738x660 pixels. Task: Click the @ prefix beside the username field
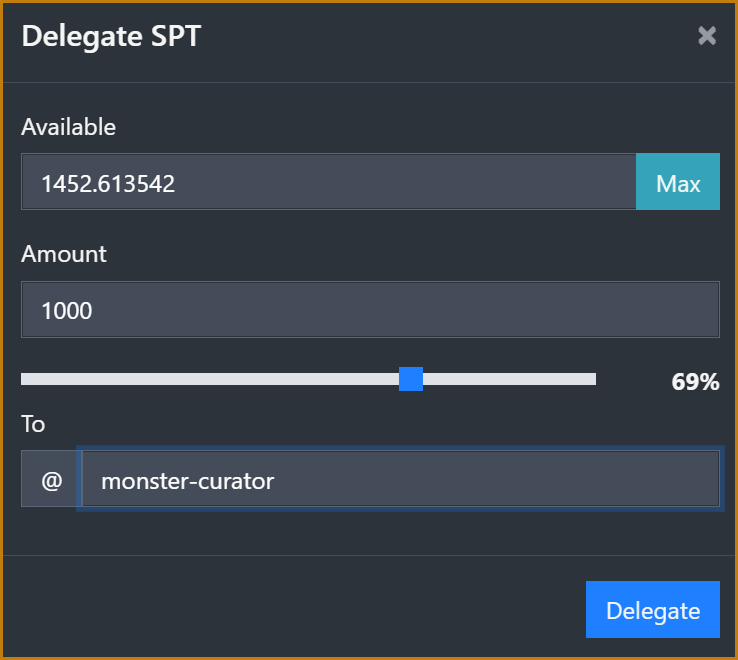tap(51, 481)
